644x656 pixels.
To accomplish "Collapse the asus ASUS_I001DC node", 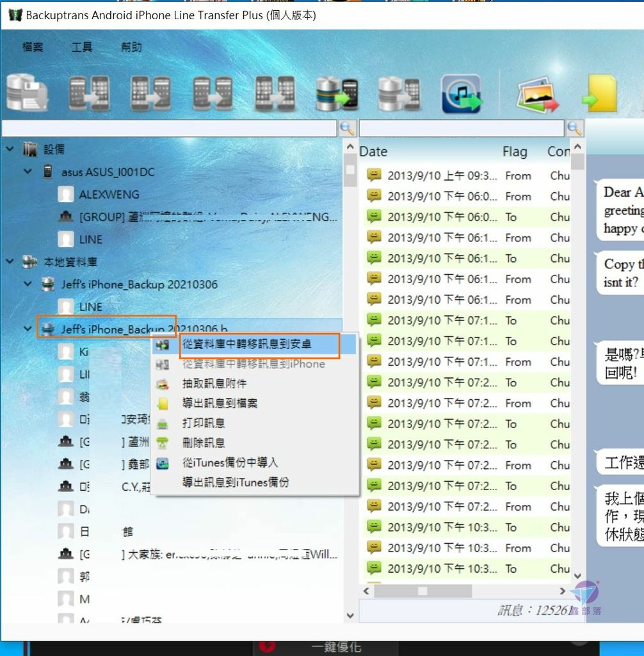I will click(x=28, y=172).
